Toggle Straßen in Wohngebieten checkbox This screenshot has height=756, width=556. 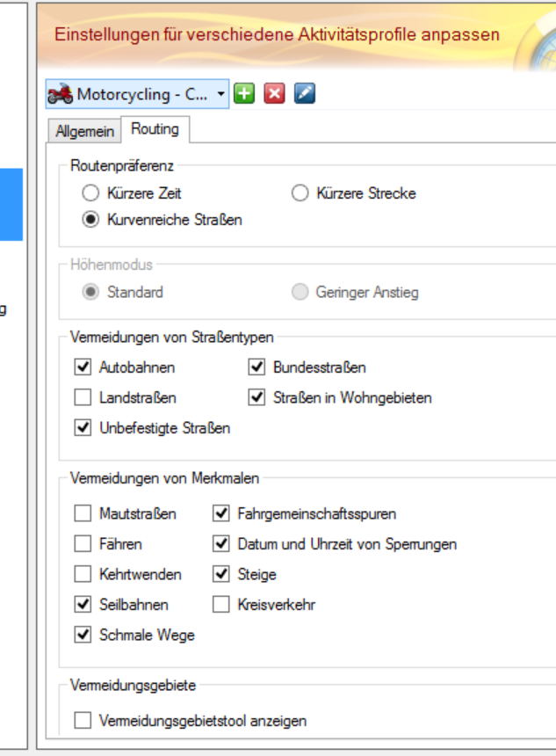point(257,398)
